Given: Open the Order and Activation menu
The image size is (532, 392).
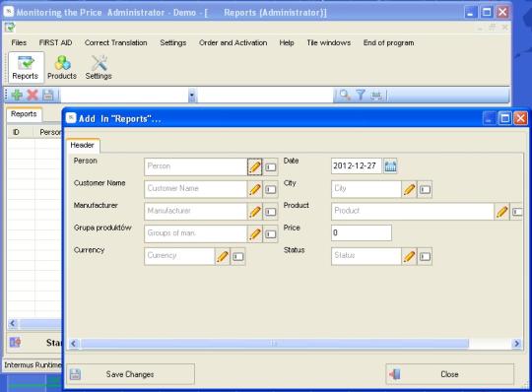Looking at the screenshot, I should [233, 42].
